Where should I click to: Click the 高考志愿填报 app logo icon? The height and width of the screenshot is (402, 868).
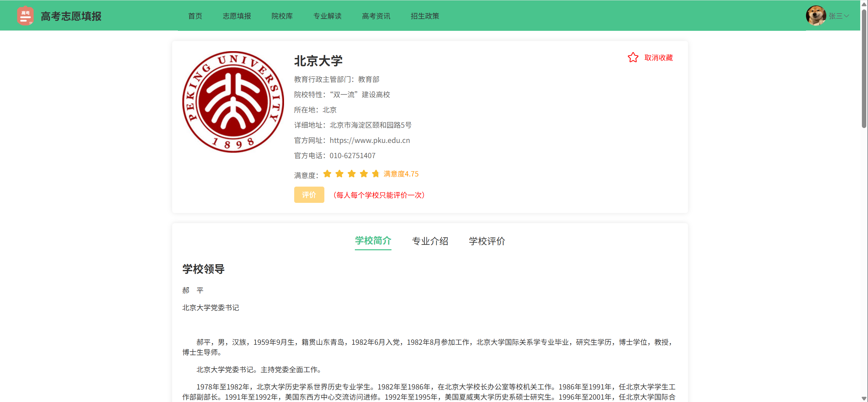pos(25,16)
